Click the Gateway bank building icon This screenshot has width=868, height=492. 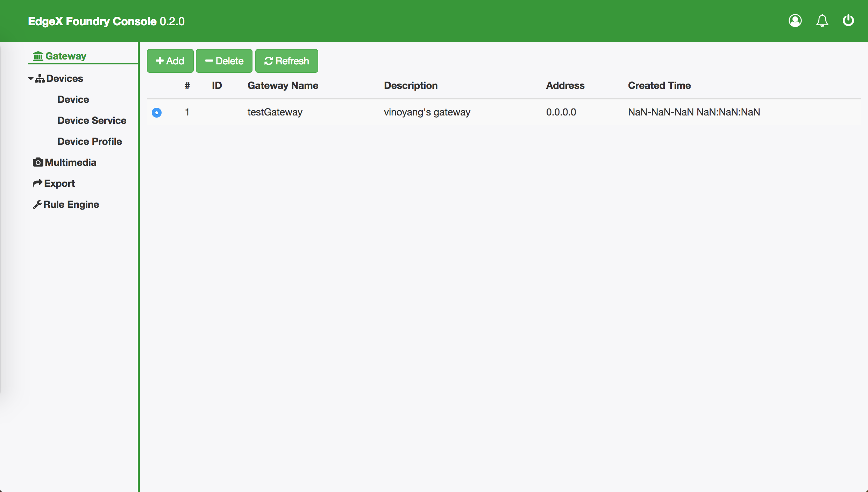[38, 56]
